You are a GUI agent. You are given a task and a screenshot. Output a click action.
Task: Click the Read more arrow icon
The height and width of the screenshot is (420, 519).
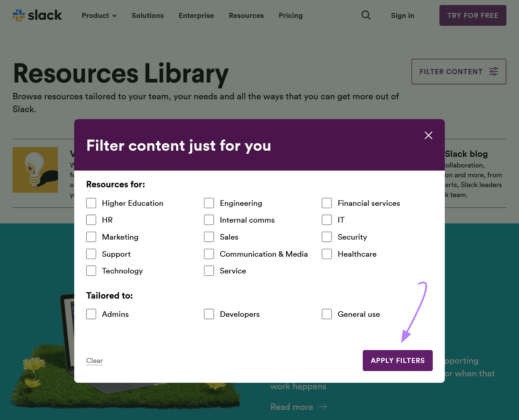click(x=322, y=407)
